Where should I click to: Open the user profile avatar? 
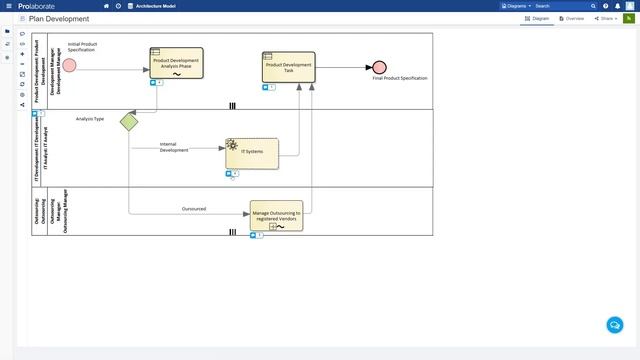pyautogui.click(x=630, y=6)
